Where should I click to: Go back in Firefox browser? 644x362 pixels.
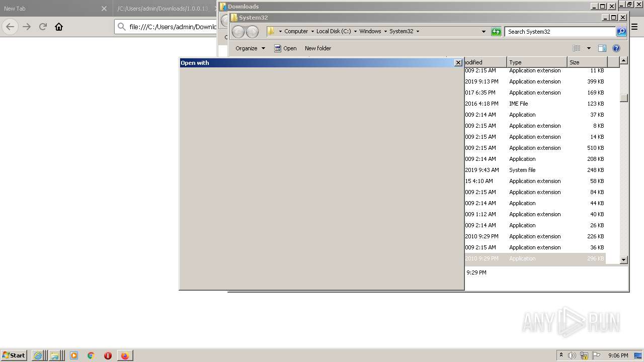pyautogui.click(x=10, y=27)
